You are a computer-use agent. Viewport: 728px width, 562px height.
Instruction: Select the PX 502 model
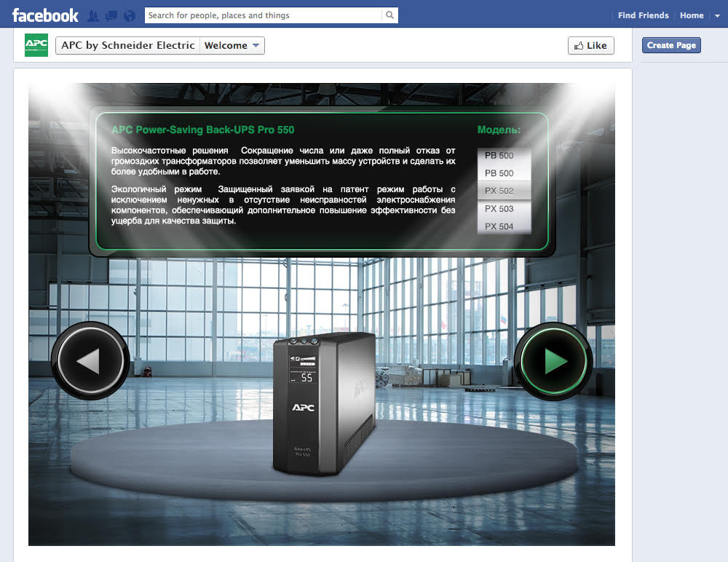pos(504,191)
